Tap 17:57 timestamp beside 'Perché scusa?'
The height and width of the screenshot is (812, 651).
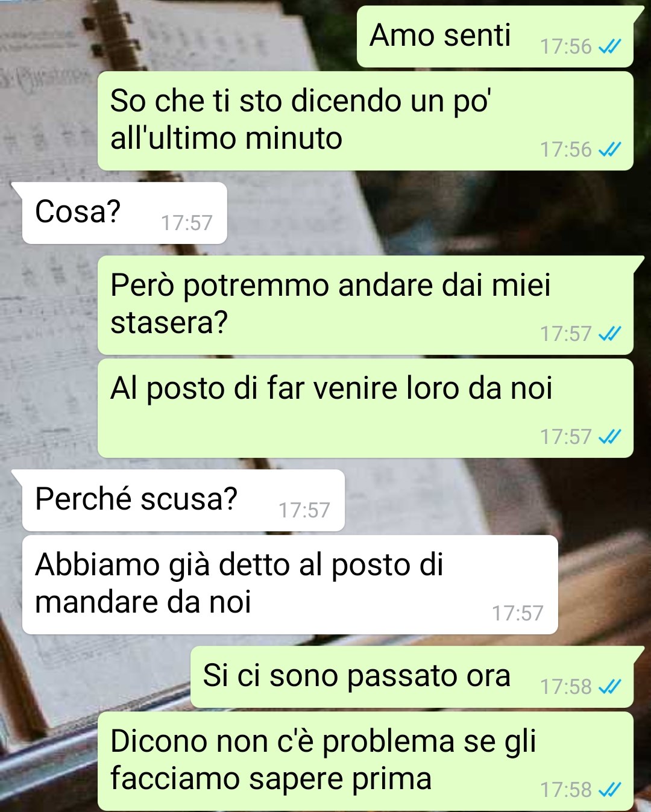pos(304,510)
